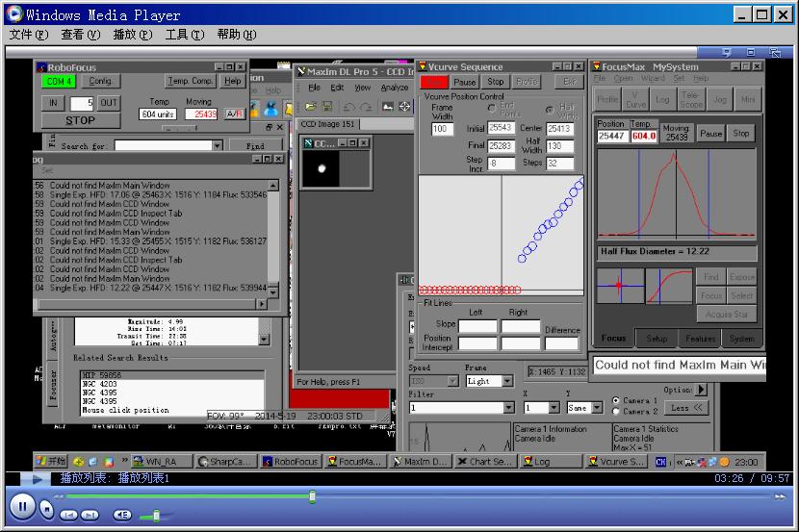This screenshot has width=799, height=532.
Task: Click Stop in the FocusMax window
Action: tap(741, 134)
